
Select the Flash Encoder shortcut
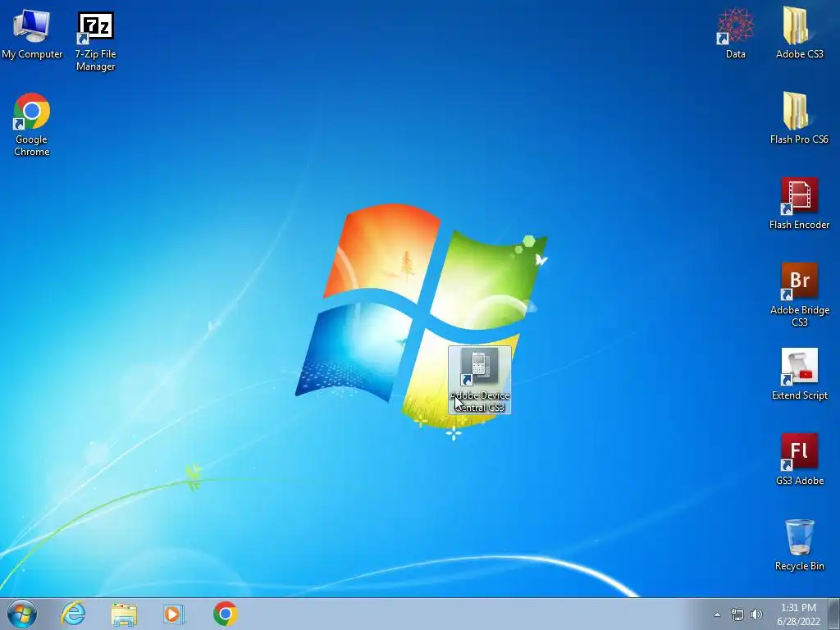point(799,203)
